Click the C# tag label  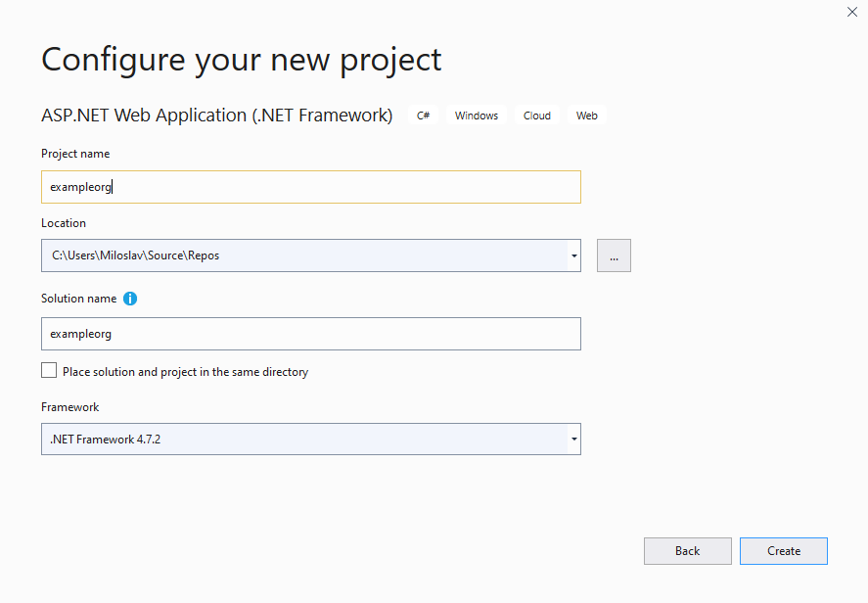coord(424,116)
